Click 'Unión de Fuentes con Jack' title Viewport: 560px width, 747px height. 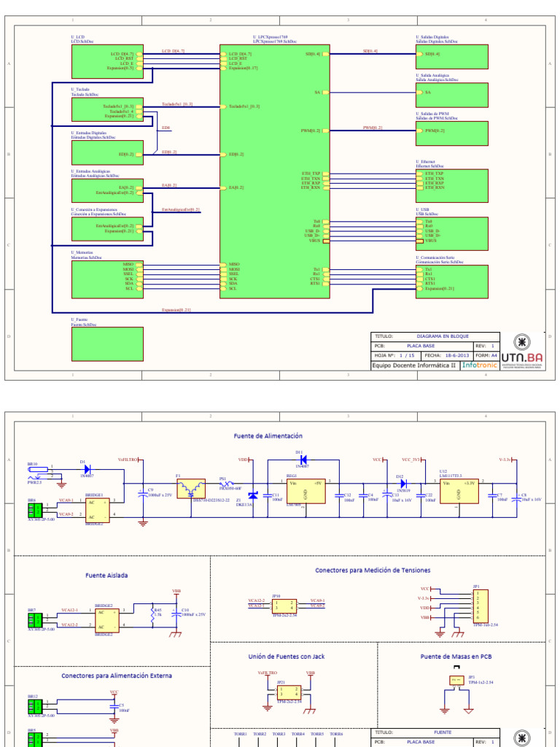287,657
